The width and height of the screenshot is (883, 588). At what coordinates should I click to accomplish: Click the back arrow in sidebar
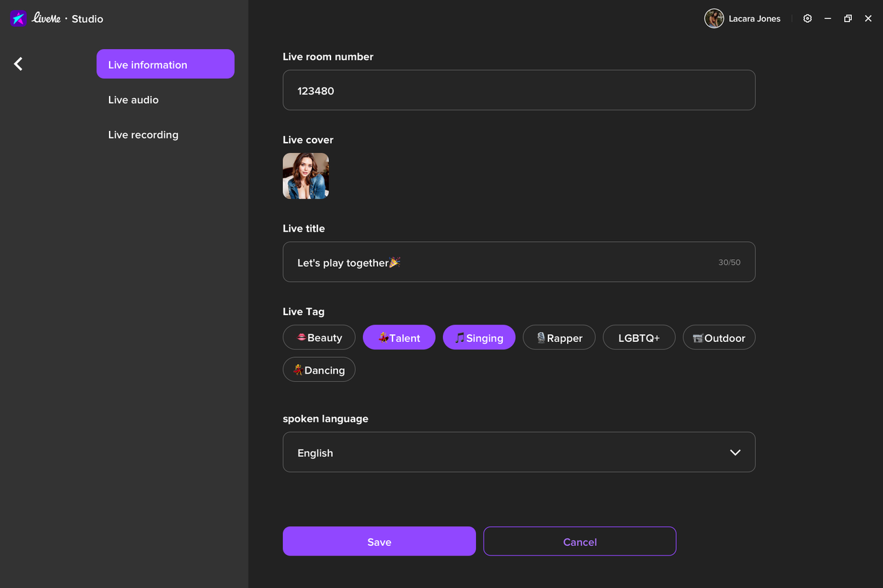[x=17, y=63]
